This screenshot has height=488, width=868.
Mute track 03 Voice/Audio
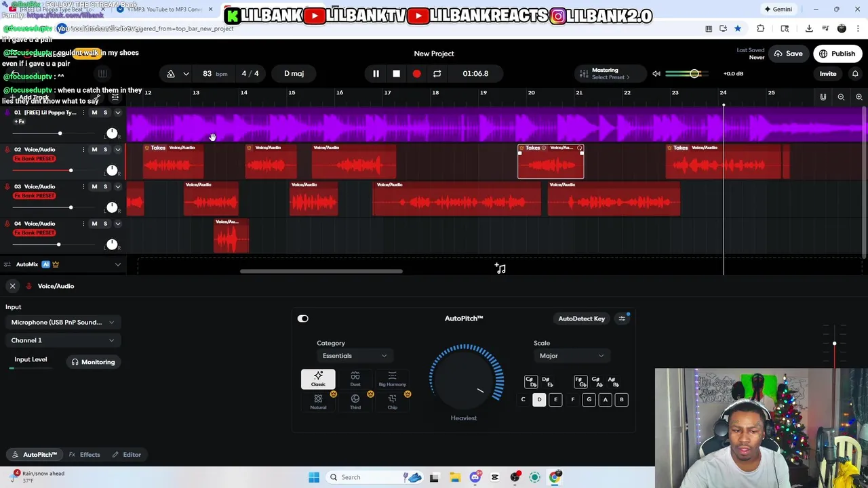pos(94,186)
